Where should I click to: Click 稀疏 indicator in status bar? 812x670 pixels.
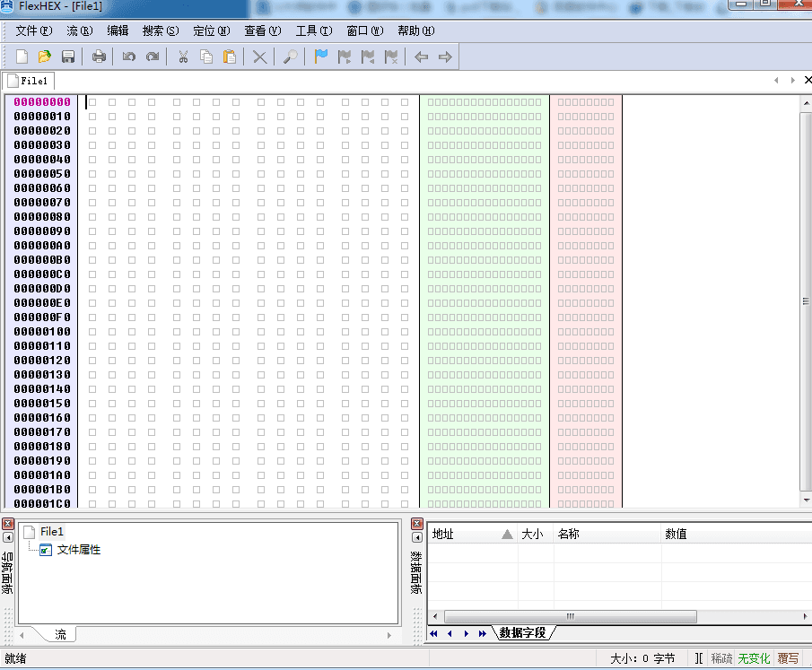[x=721, y=658]
